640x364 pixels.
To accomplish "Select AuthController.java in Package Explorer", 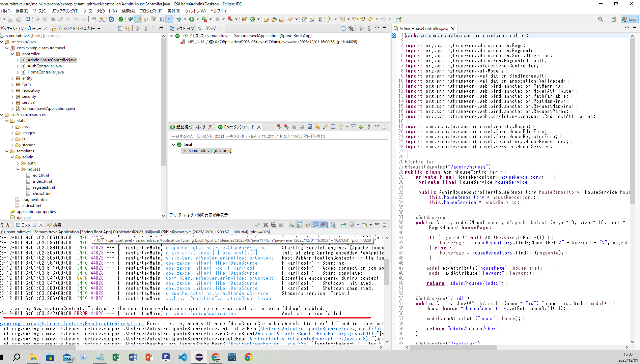I will point(45,66).
